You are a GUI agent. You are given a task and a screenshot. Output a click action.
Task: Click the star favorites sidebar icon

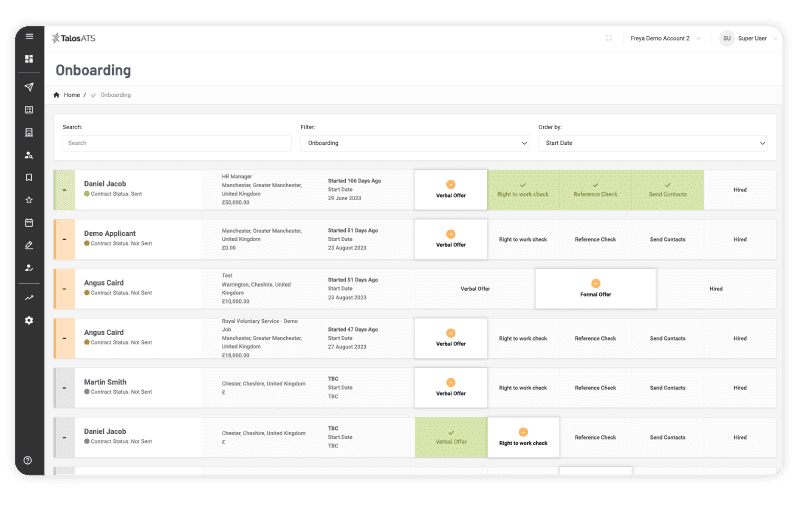(29, 200)
